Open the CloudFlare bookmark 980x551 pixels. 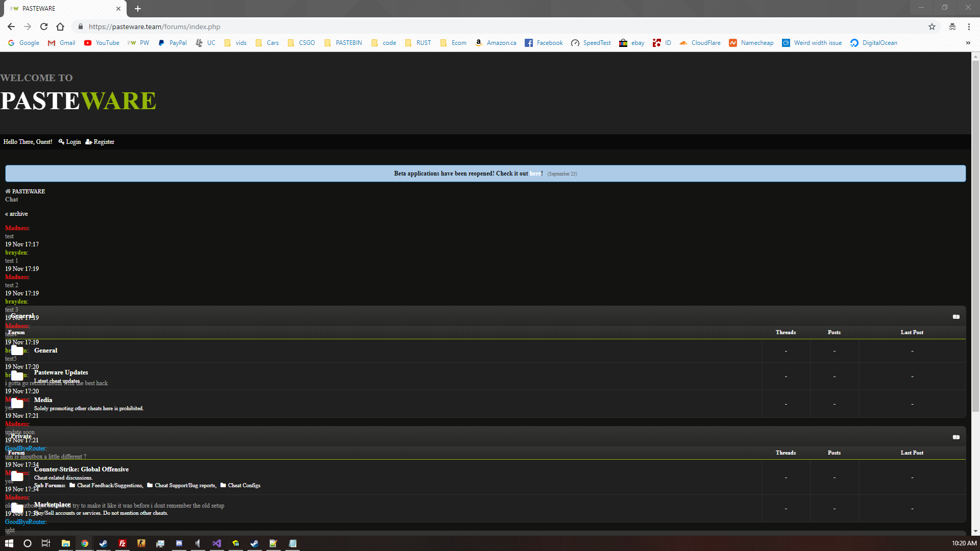700,43
